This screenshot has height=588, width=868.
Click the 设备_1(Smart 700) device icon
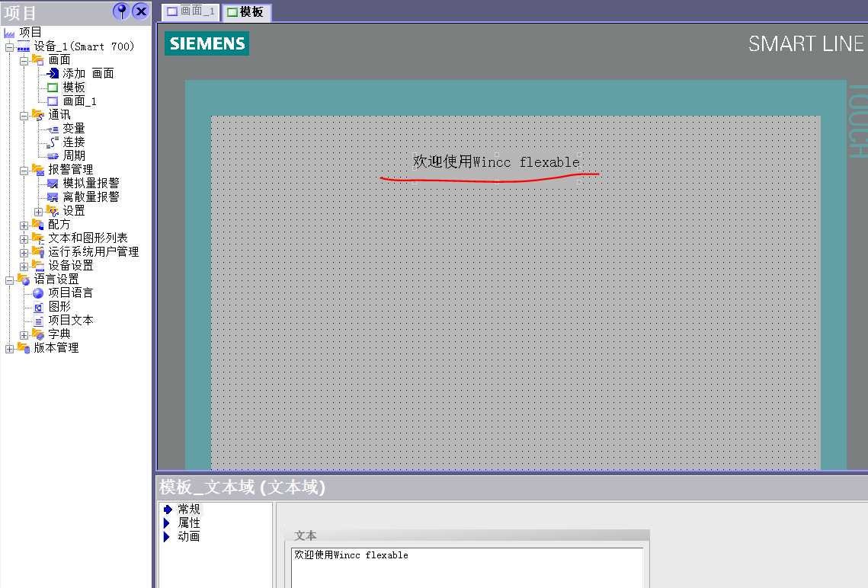pyautogui.click(x=24, y=46)
